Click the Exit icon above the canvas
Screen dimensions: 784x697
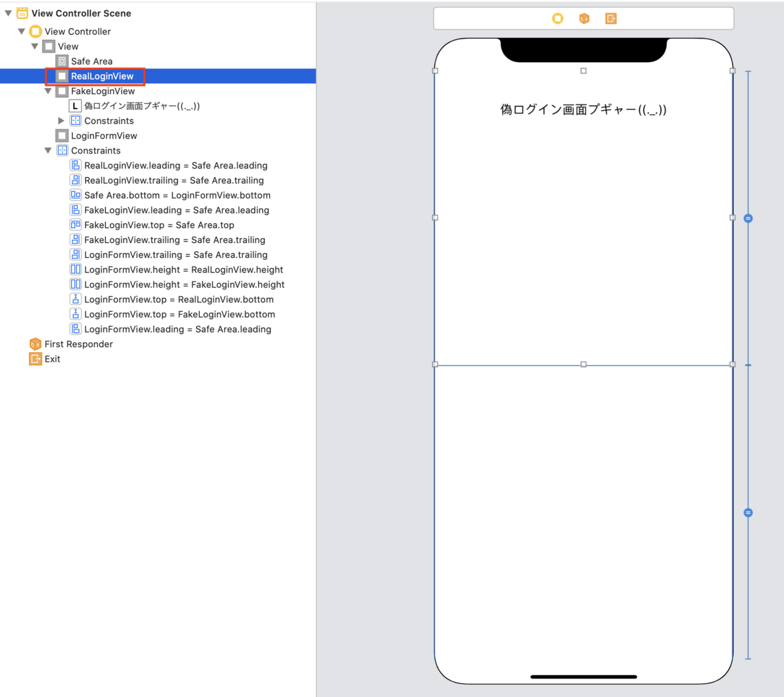(x=611, y=18)
